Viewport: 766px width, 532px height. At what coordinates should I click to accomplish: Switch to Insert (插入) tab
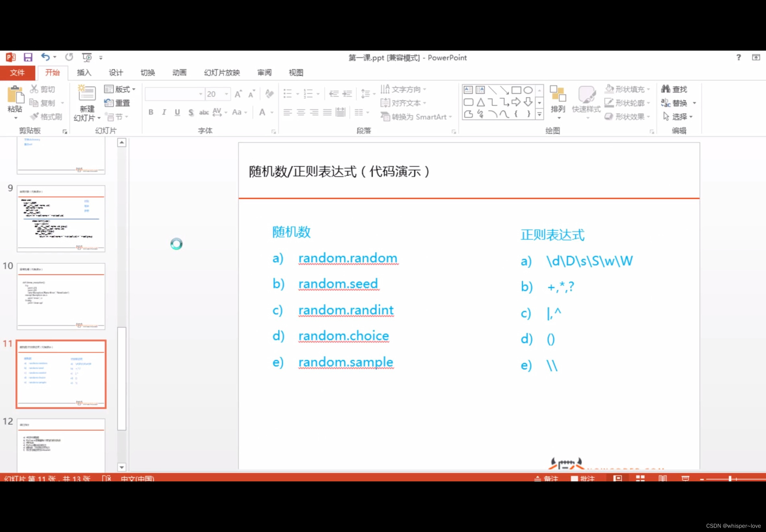tap(84, 72)
